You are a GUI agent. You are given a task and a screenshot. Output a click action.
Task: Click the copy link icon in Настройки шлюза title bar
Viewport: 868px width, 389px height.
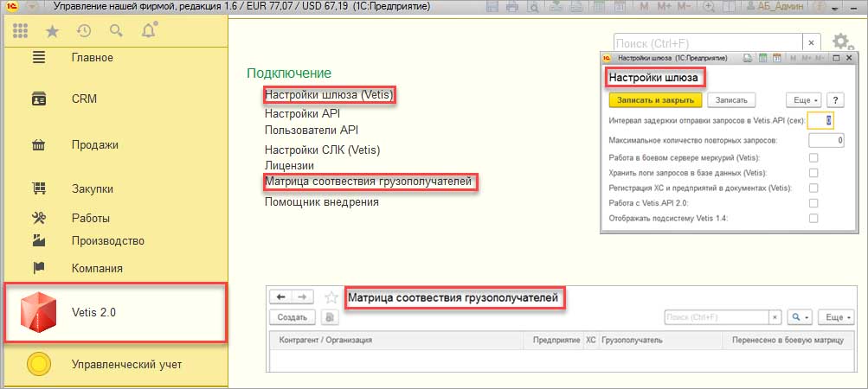pyautogui.click(x=748, y=58)
